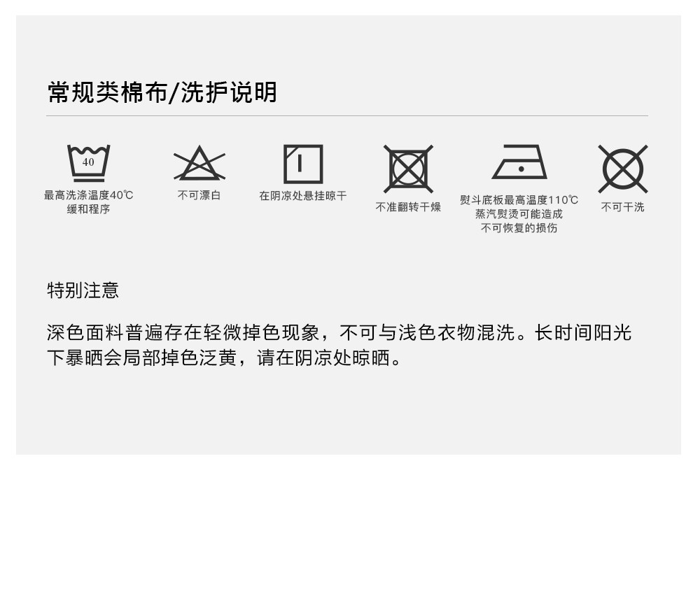
Task: Select the 不可漂白 caption text
Action: pyautogui.click(x=199, y=195)
